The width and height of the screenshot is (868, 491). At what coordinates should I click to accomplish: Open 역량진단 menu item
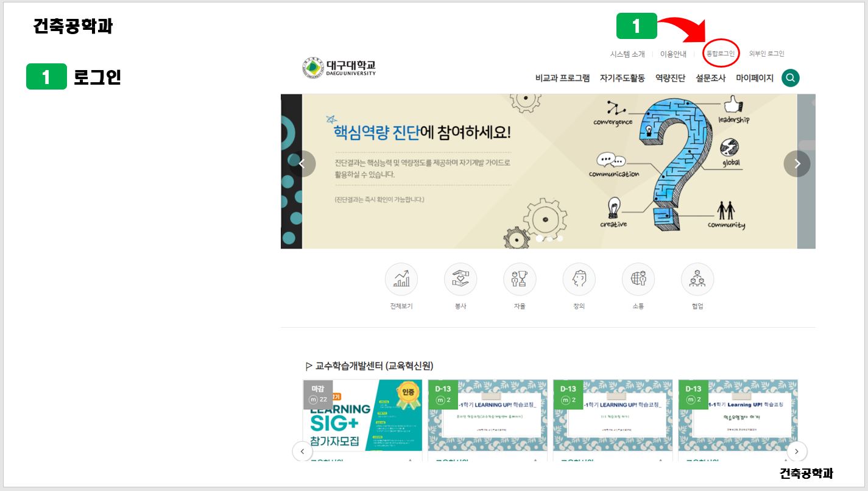coord(670,78)
